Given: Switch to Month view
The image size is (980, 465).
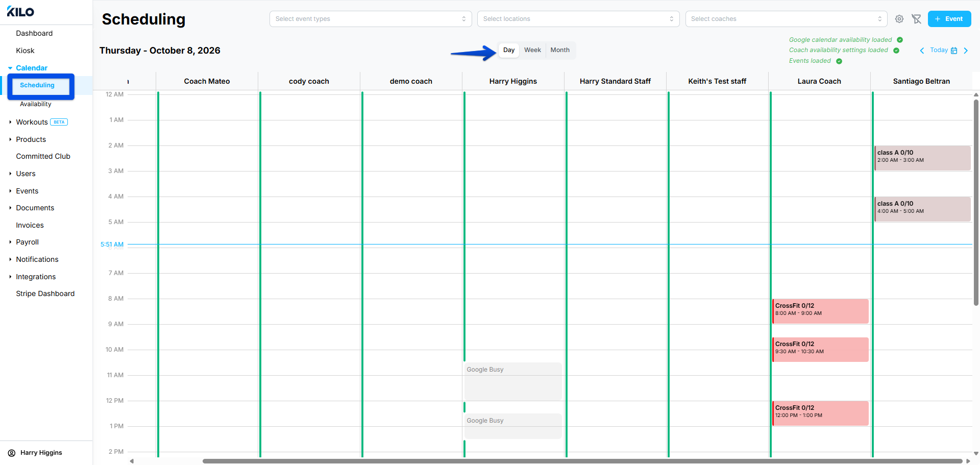Looking at the screenshot, I should [x=560, y=50].
